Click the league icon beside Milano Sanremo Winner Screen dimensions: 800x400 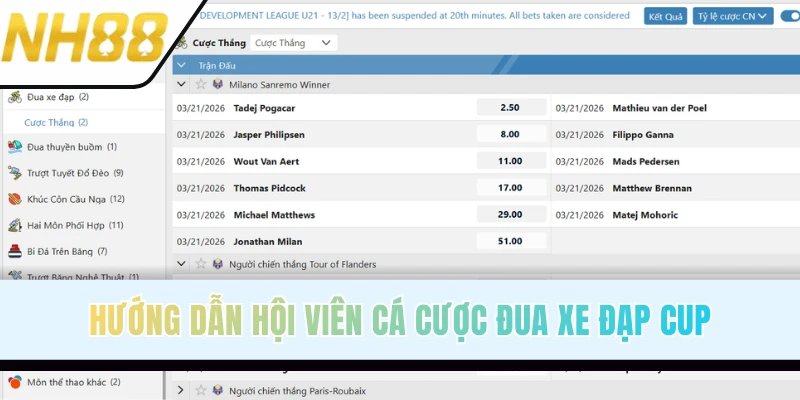tap(217, 85)
